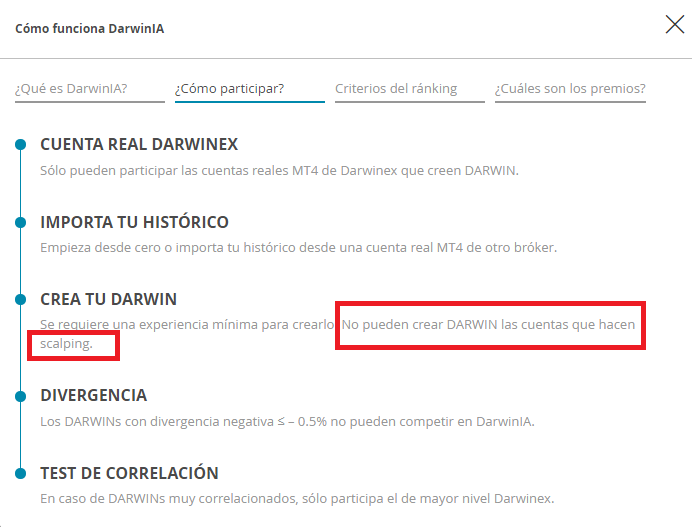Screen dimensions: 692x527
Task: Click the bullet beside DIVERGENCIA
Action: coord(20,396)
